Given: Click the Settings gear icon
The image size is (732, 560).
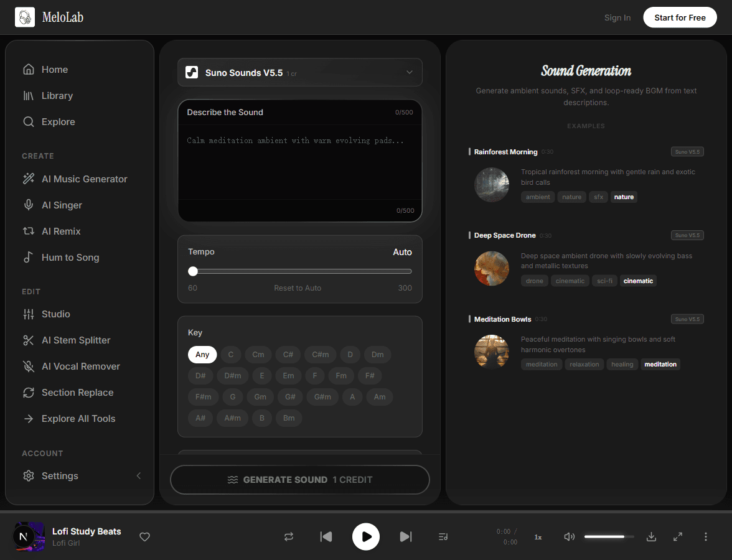Looking at the screenshot, I should click(x=29, y=475).
